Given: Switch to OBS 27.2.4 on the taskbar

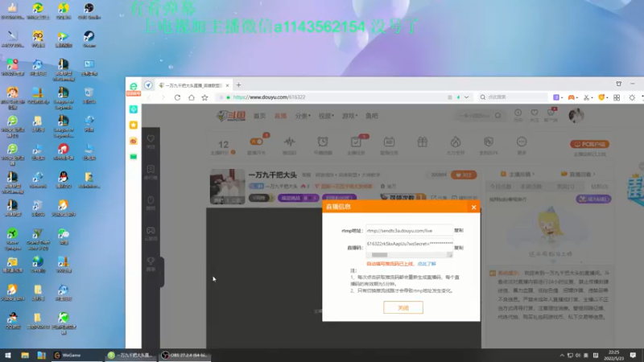Looking at the screenshot, I should [x=185, y=356].
